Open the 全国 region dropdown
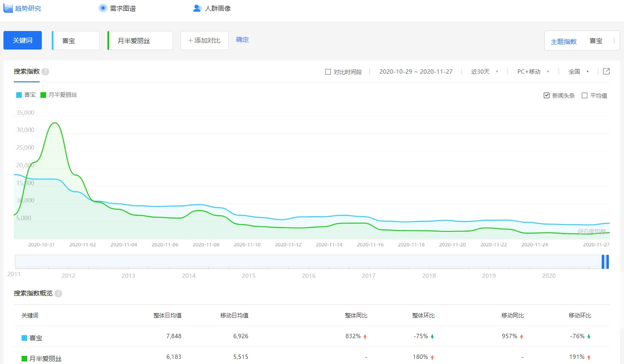Screen dimensions: 624x364 click(x=577, y=72)
